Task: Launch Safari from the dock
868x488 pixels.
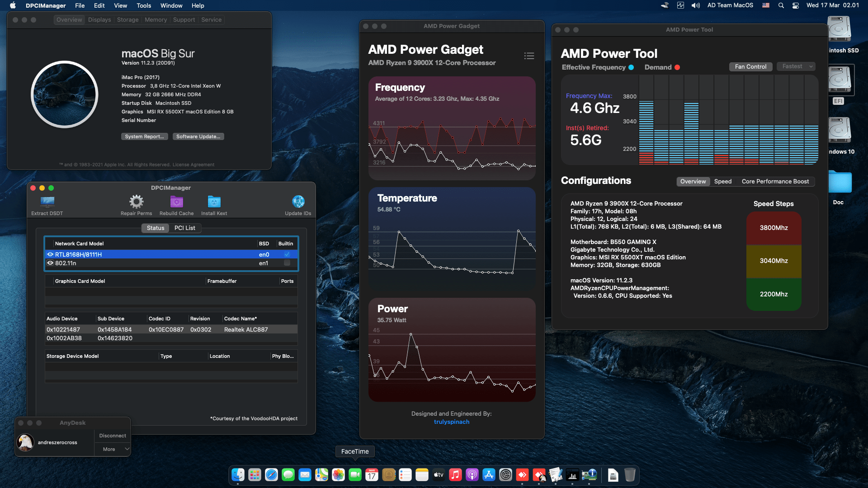Action: pyautogui.click(x=271, y=475)
